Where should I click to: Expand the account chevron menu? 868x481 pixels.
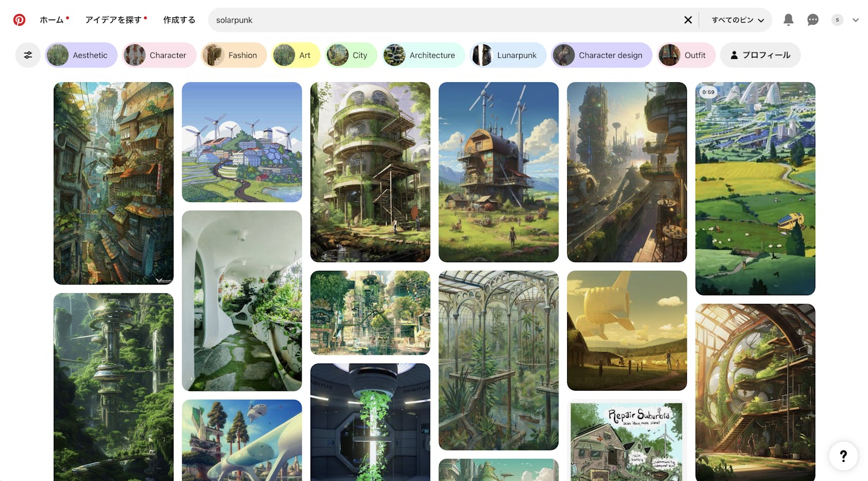coord(855,20)
